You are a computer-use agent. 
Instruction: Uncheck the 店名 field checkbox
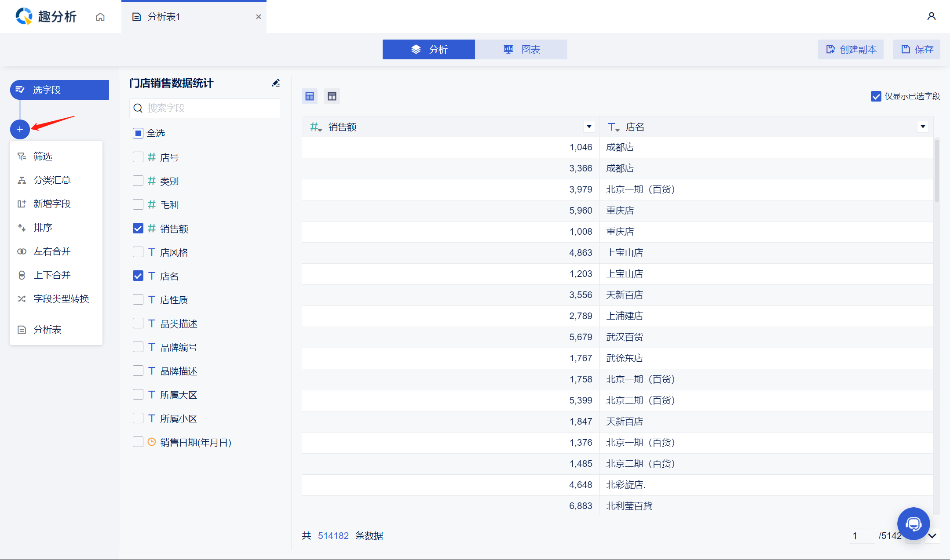coord(138,276)
